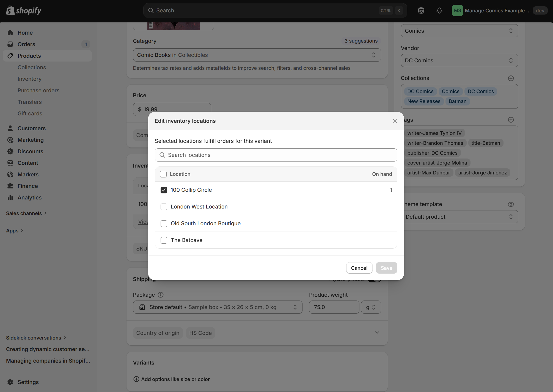The height and width of the screenshot is (392, 553).
Task: Open Inventory in sidebar
Action: tap(29, 79)
